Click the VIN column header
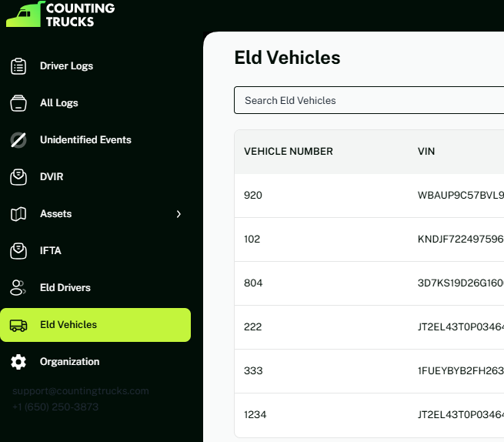 click(x=426, y=152)
